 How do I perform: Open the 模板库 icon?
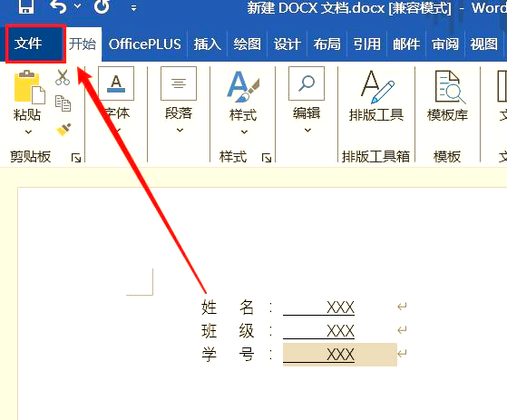point(450,87)
